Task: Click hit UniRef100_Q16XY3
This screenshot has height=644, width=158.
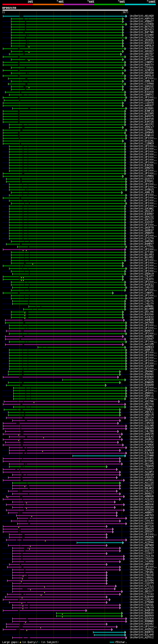Action: (x=142, y=179)
